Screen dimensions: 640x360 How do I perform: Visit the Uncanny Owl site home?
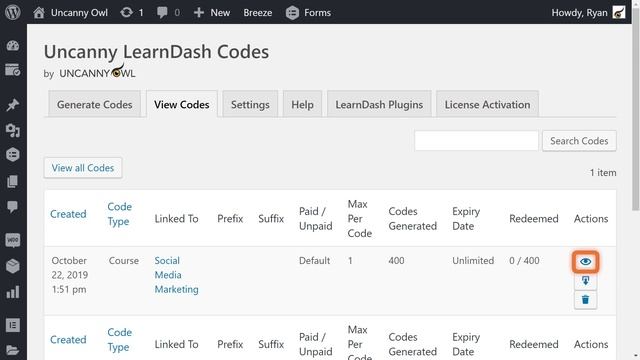[x=71, y=13]
